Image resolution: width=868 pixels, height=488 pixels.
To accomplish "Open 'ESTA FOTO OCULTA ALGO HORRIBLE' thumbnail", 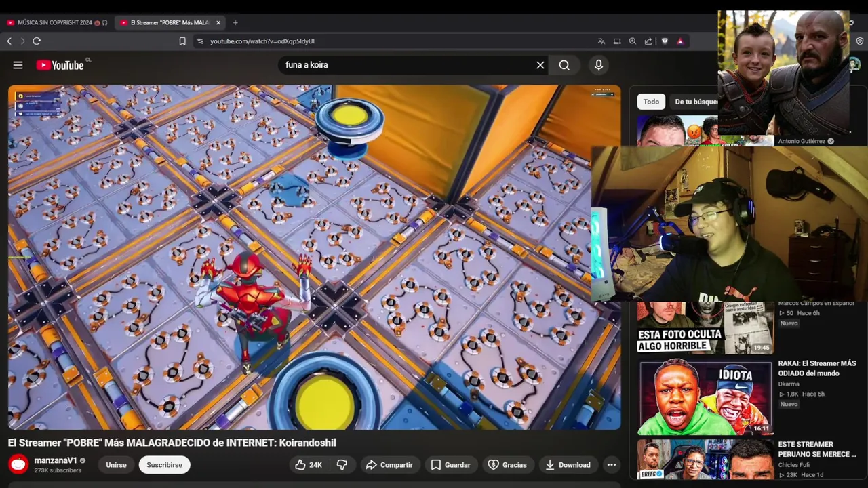I will coord(705,327).
